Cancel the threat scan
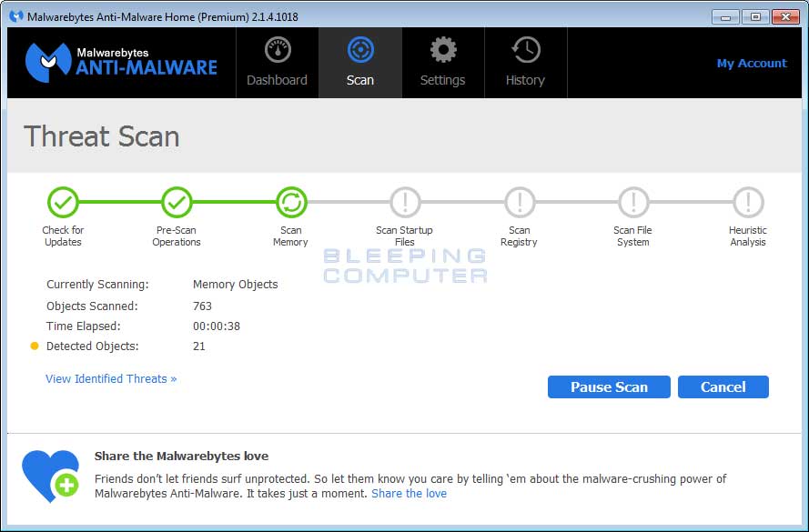The image size is (809, 532). pos(723,386)
